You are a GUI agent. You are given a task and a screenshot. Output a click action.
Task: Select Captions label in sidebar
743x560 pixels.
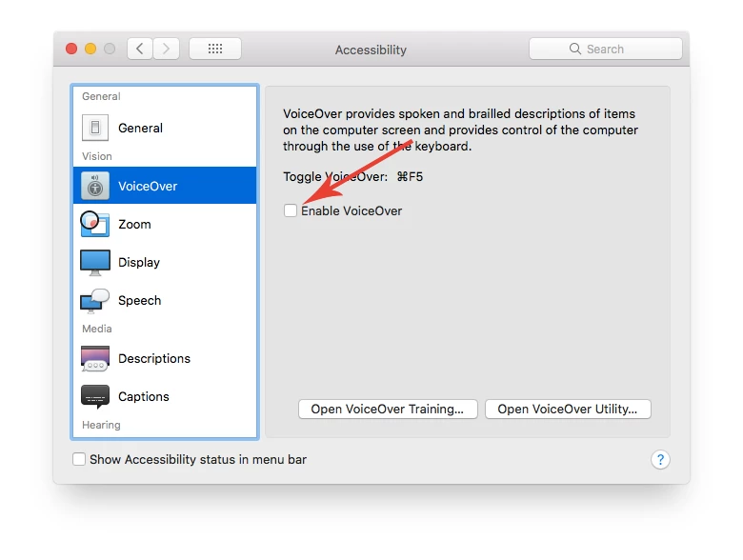coord(144,396)
